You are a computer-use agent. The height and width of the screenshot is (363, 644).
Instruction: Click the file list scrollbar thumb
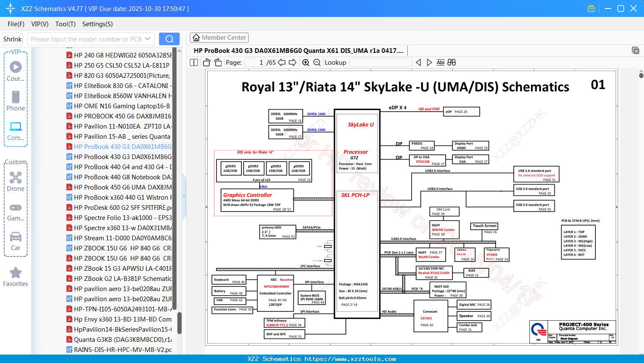pos(179,323)
